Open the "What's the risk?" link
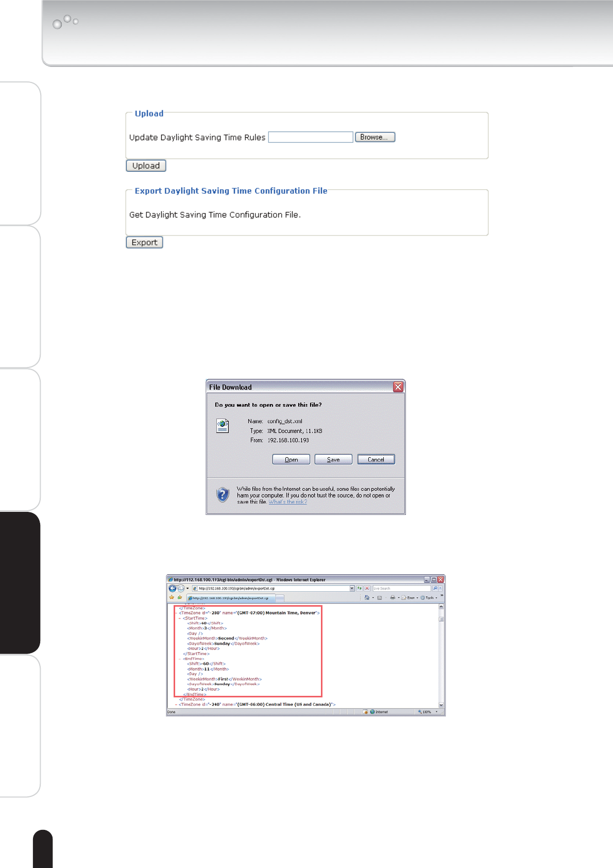Viewport: 613px width, 868px height. pos(287,502)
